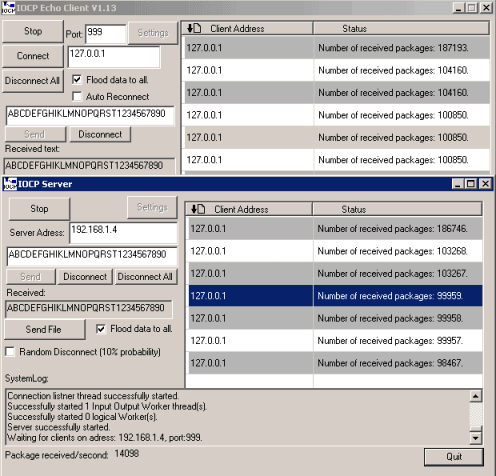Focus the Echo Client Received text field
The width and height of the screenshot is (496, 476).
point(89,166)
